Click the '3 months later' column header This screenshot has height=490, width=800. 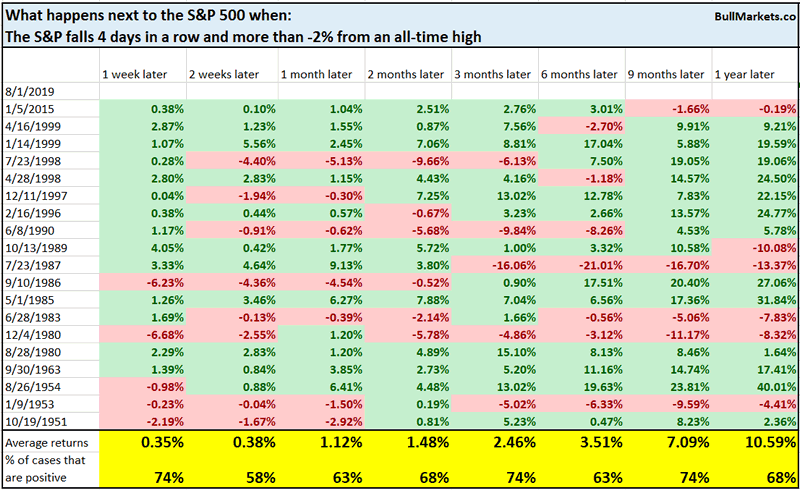(490, 75)
